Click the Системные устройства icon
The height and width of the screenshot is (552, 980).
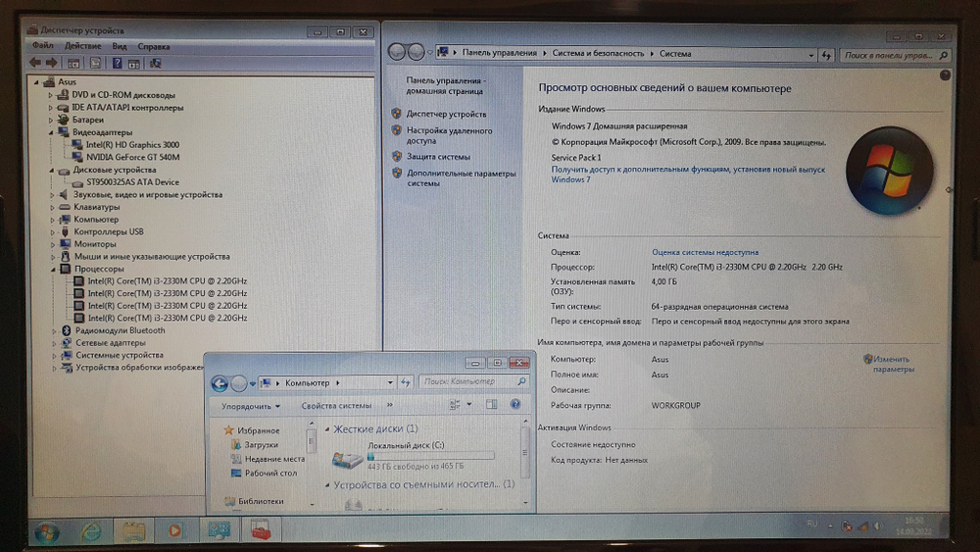[x=67, y=355]
